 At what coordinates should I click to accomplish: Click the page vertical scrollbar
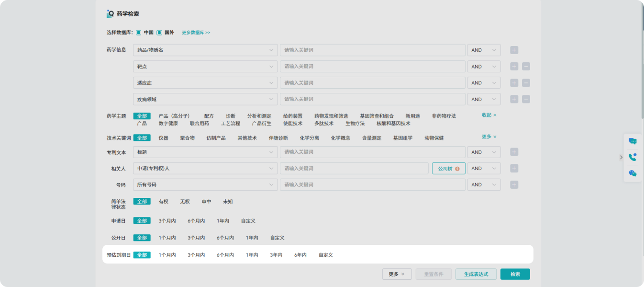pyautogui.click(x=642, y=62)
